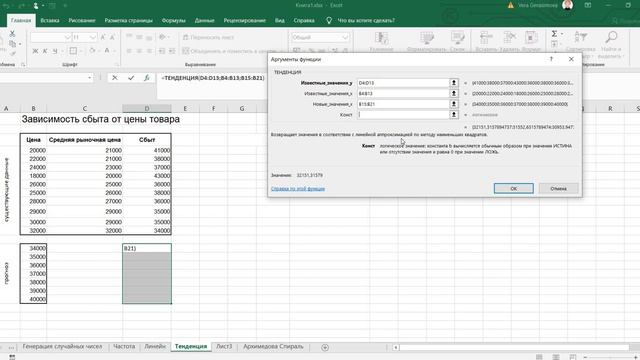The image size is (640, 360).
Task: Apply borders using the borders icon
Action: point(73,51)
